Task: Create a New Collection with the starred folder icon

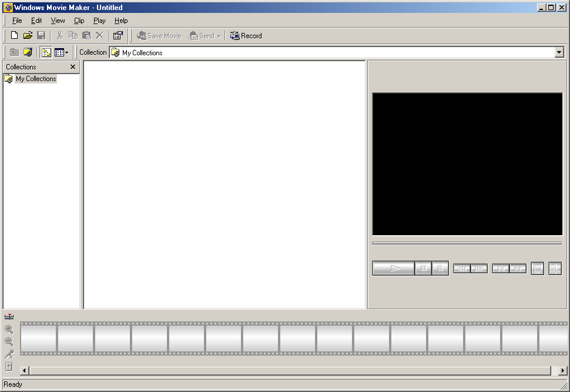Action: pyautogui.click(x=28, y=52)
